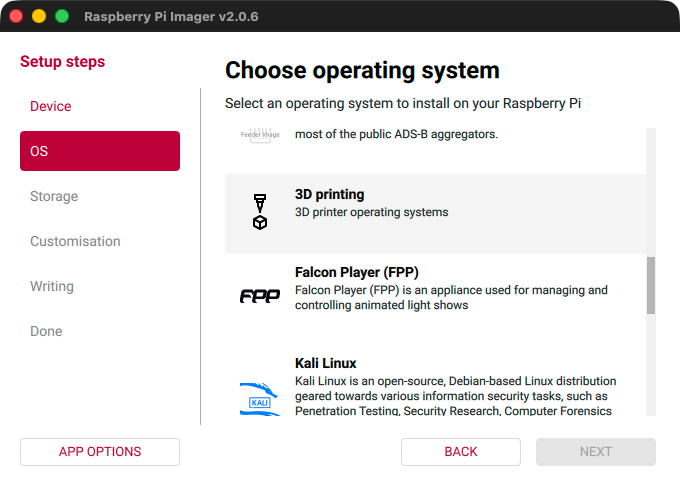Select the Writing setup step
Viewport: 680px width, 482px height.
point(52,286)
